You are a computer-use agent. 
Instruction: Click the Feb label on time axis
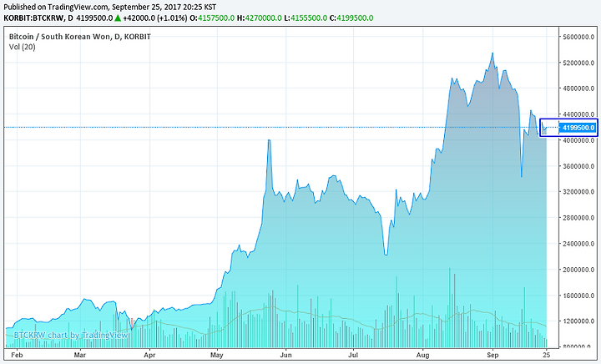[17, 355]
